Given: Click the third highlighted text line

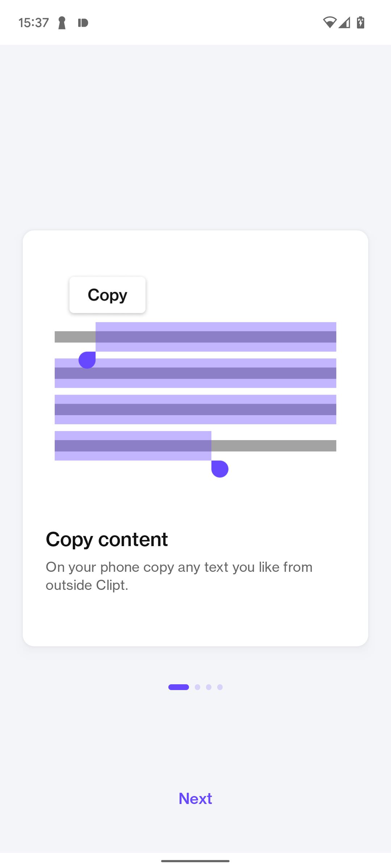Looking at the screenshot, I should [195, 409].
